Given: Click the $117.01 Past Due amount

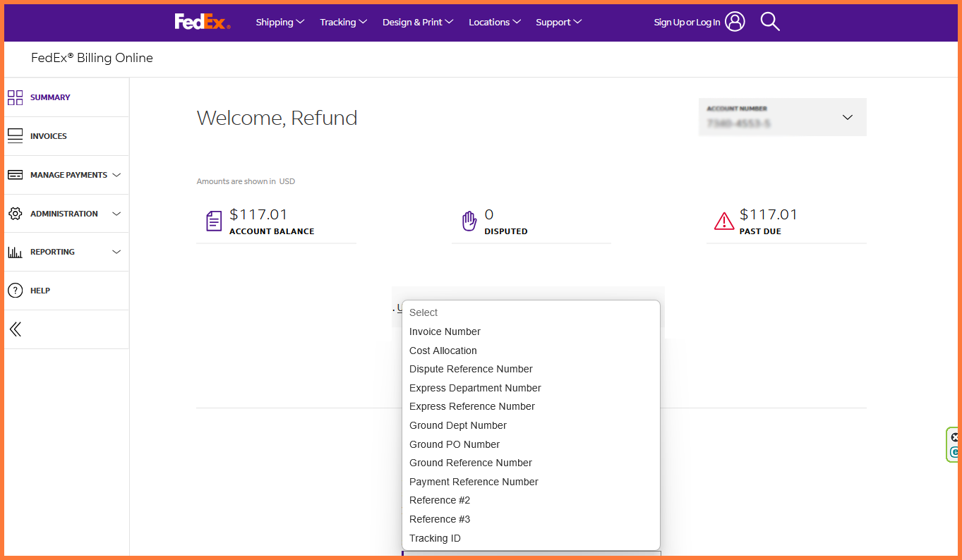Looking at the screenshot, I should click(769, 214).
